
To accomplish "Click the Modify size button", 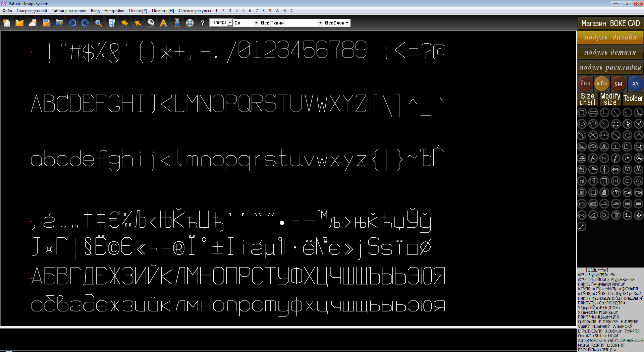I will (x=610, y=99).
